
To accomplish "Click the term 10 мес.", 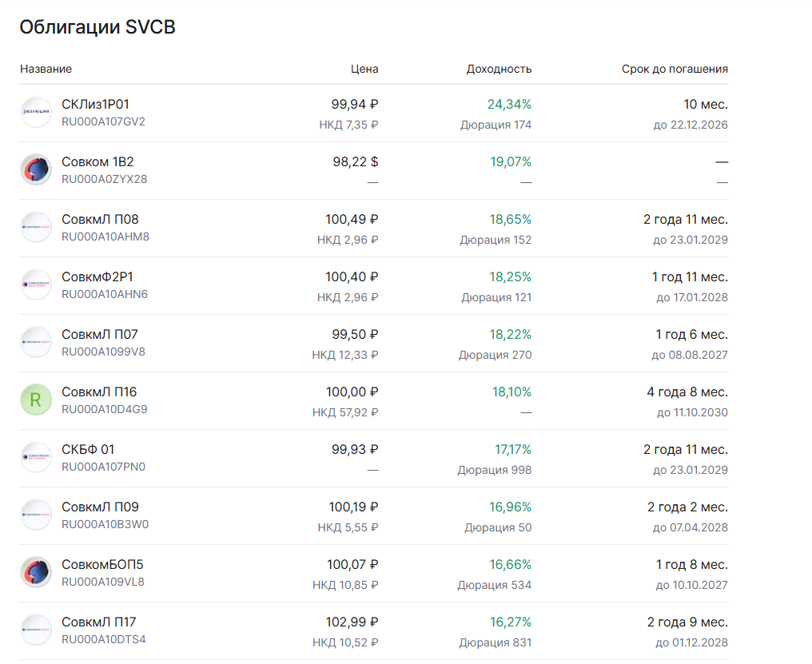I will click(x=706, y=104).
